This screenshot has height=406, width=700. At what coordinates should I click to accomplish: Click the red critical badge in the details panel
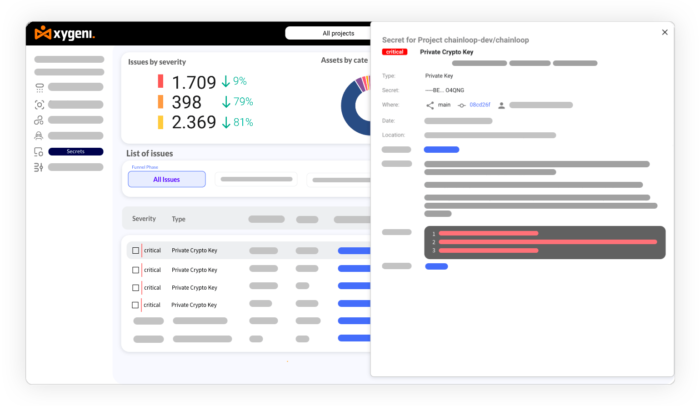pyautogui.click(x=395, y=52)
